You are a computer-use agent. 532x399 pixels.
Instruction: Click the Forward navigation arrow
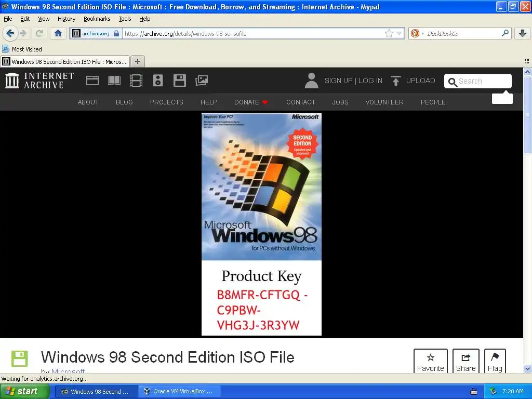coord(23,33)
